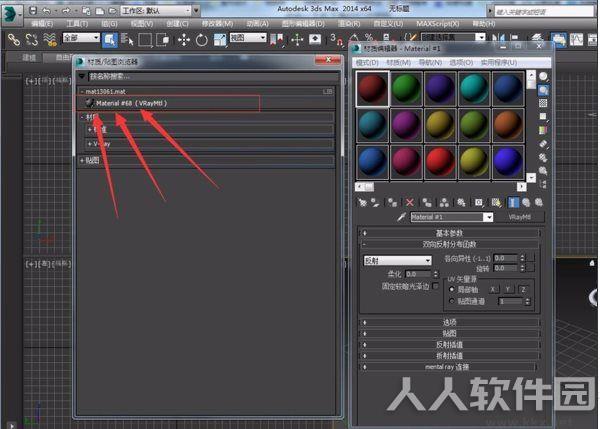Select the teal material sample sphere in top row
This screenshot has width=600, height=429.
click(x=474, y=88)
